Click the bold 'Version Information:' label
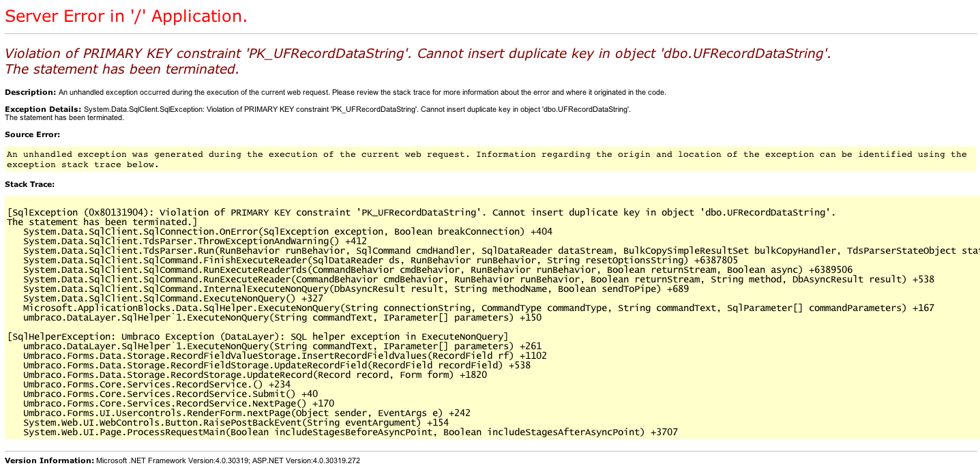This screenshot has width=980, height=470. (x=49, y=460)
